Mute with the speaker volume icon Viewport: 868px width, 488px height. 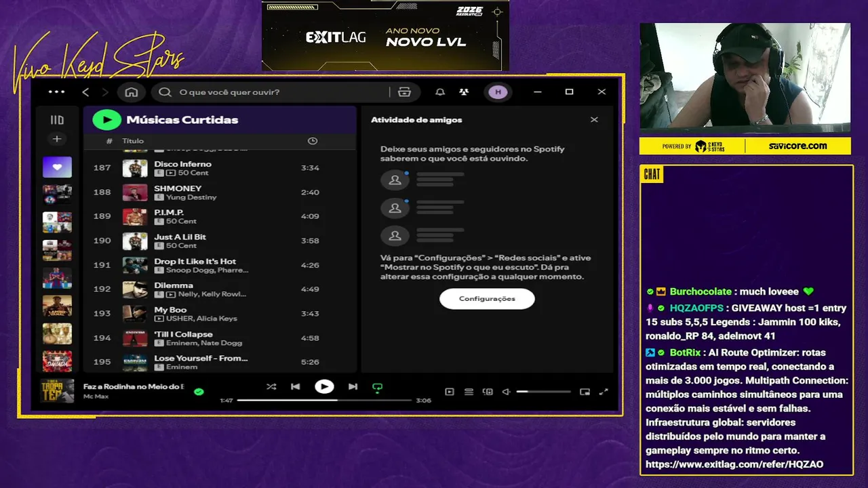pos(506,392)
